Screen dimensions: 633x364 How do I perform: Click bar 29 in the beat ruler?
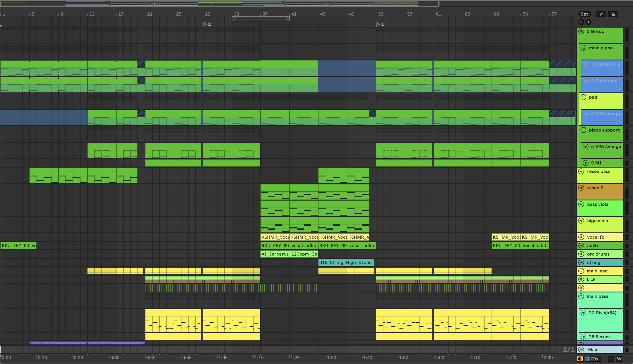point(208,14)
